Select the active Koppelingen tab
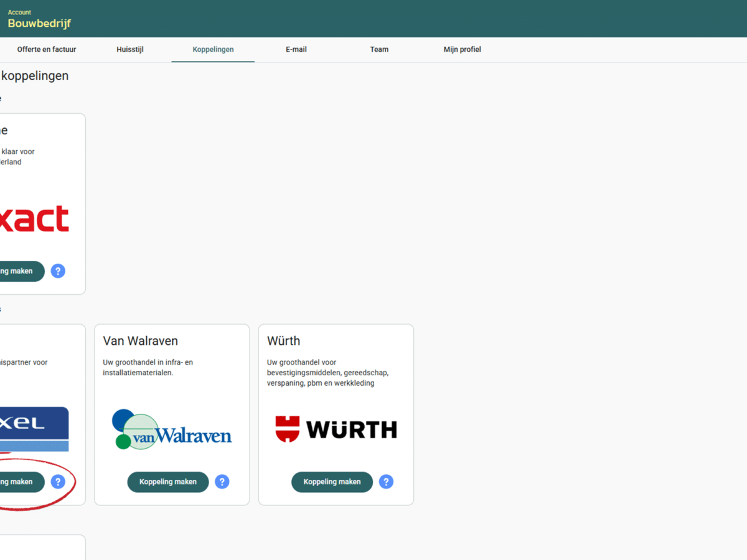 point(213,49)
